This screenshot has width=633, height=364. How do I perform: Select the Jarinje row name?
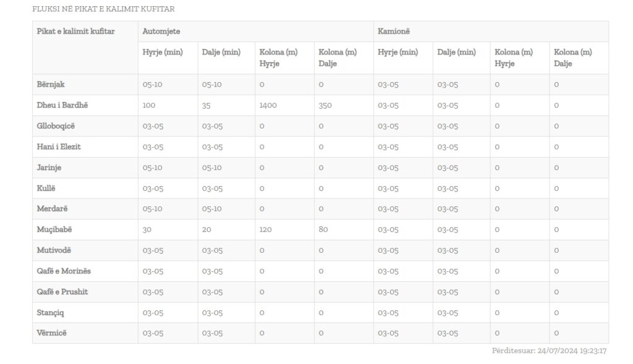coord(49,167)
